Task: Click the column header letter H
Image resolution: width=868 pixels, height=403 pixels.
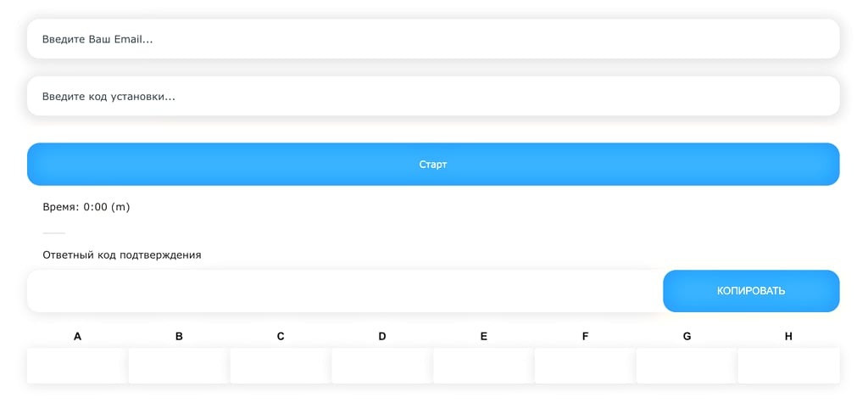Action: click(x=788, y=337)
